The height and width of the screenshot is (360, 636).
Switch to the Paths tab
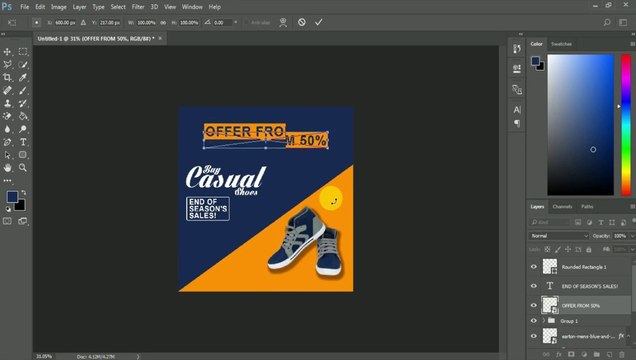[587, 207]
